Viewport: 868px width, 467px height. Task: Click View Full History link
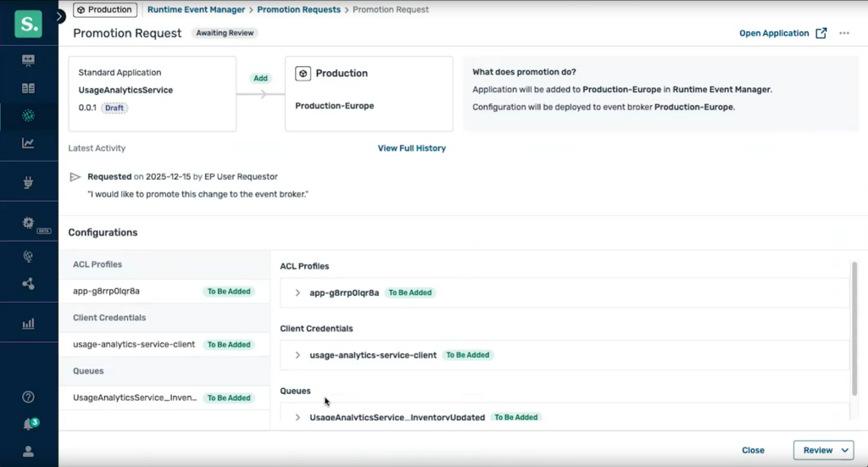pos(412,148)
